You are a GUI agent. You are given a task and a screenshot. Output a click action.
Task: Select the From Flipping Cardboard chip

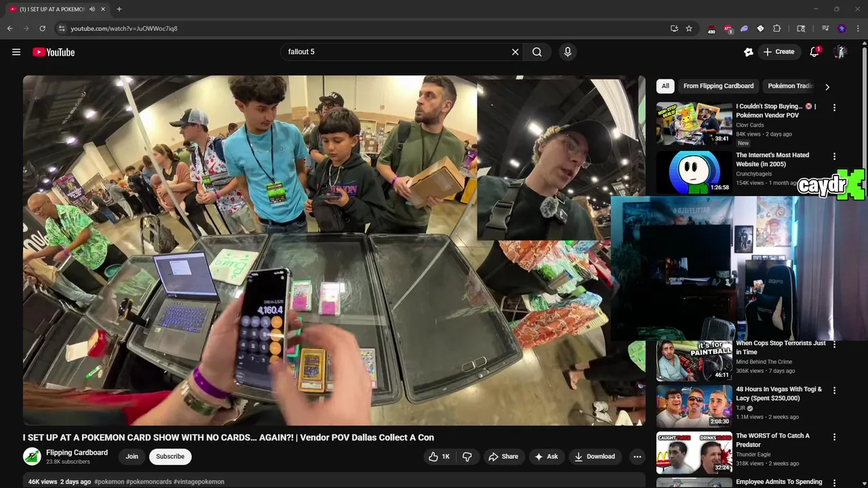[718, 86]
